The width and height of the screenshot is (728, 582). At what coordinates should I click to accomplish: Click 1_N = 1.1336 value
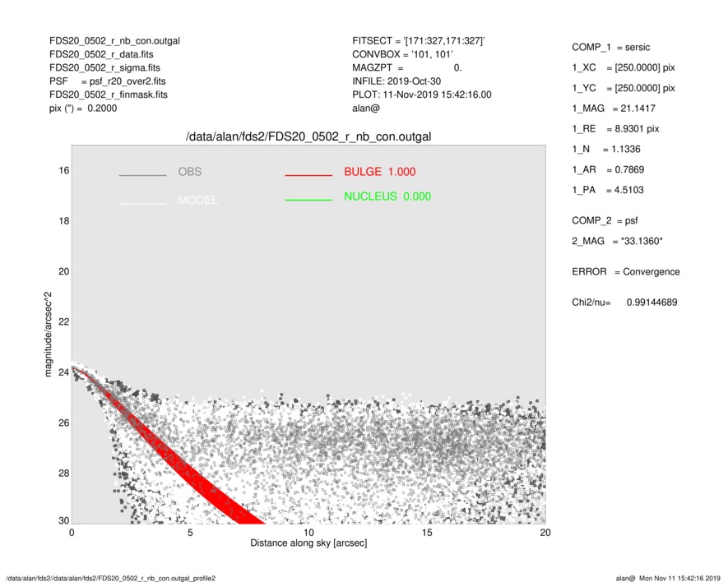tap(606, 150)
